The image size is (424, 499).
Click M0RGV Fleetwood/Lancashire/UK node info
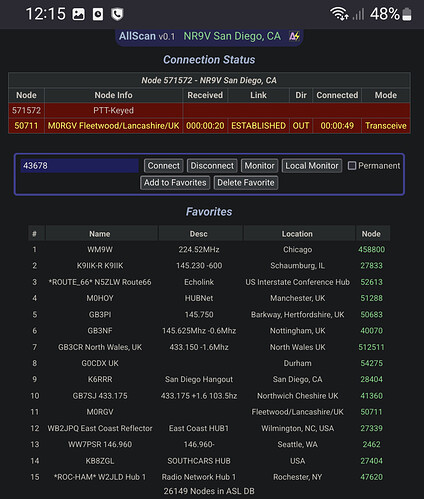113,126
